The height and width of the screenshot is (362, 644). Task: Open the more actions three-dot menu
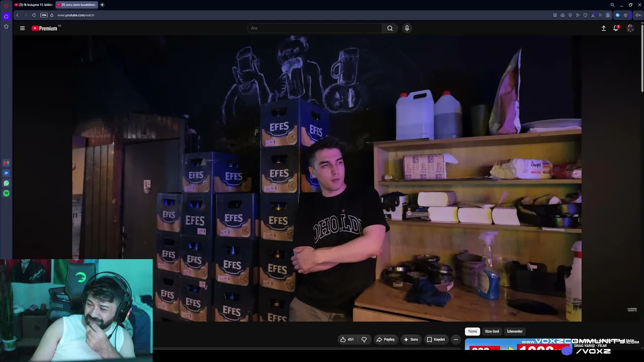point(456,339)
